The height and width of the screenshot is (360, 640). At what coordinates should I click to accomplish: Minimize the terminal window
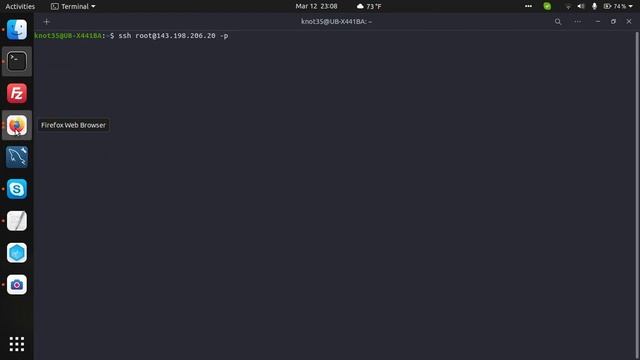coord(598,22)
